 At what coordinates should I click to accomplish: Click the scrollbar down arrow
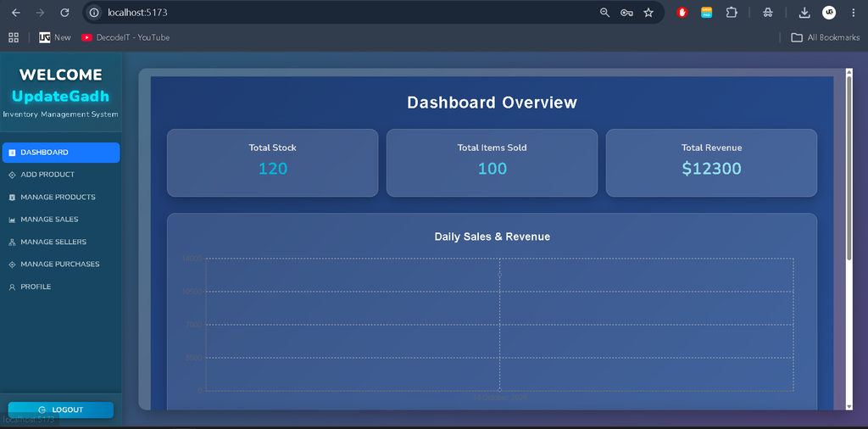[x=849, y=406]
